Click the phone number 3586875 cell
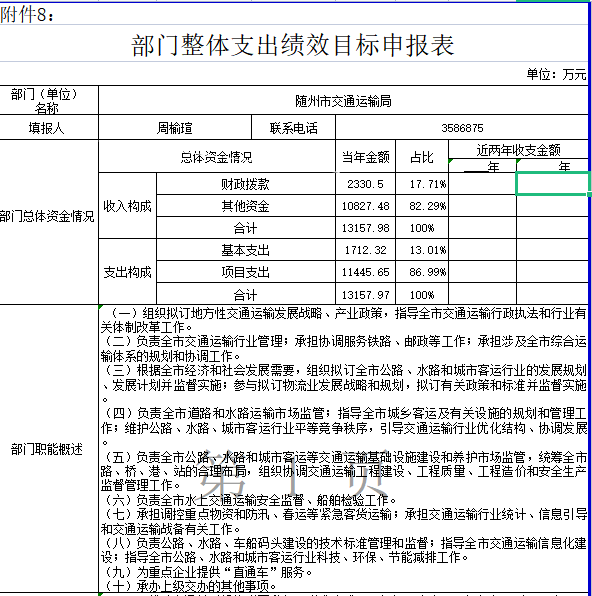592x596 pixels. (462, 127)
